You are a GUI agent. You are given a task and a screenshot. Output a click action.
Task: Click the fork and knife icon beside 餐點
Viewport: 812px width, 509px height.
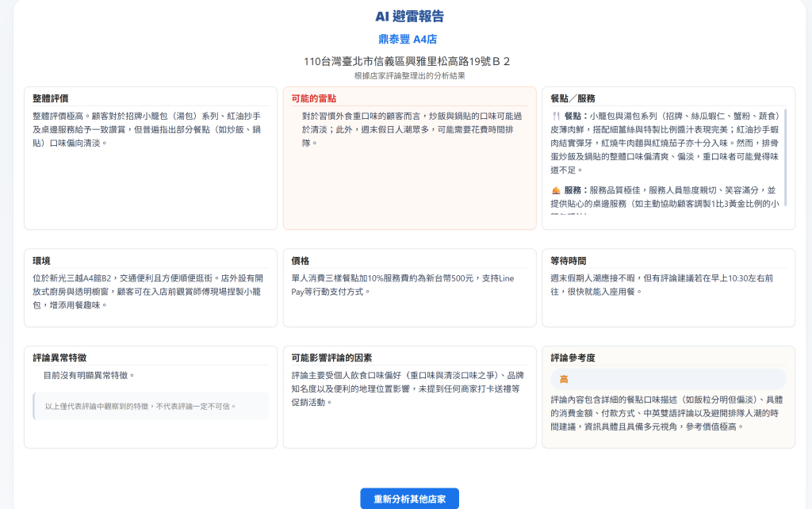(556, 116)
